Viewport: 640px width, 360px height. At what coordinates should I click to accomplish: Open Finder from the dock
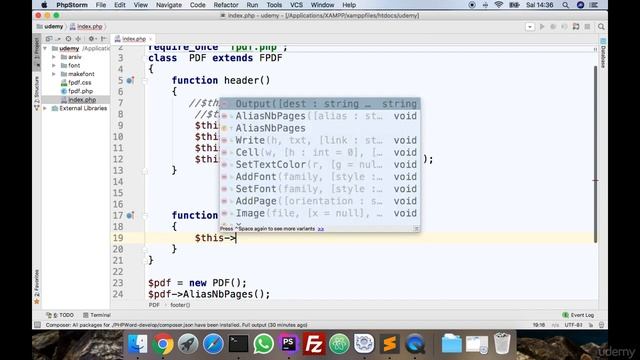[x=138, y=344]
